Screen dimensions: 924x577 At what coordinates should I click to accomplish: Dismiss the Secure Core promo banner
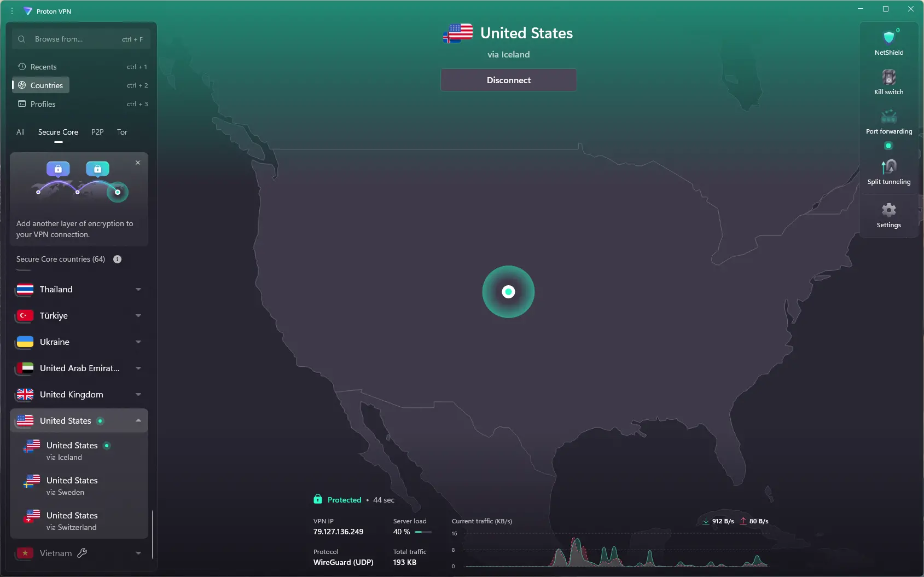pos(137,163)
